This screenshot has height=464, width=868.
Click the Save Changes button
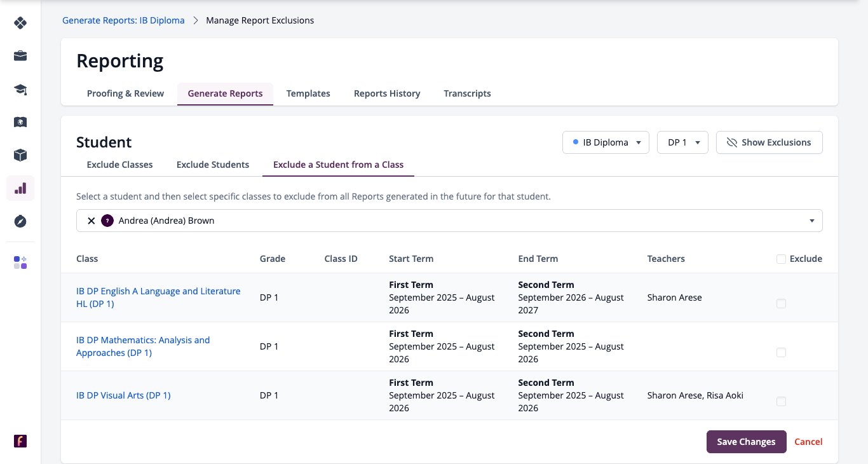(746, 442)
